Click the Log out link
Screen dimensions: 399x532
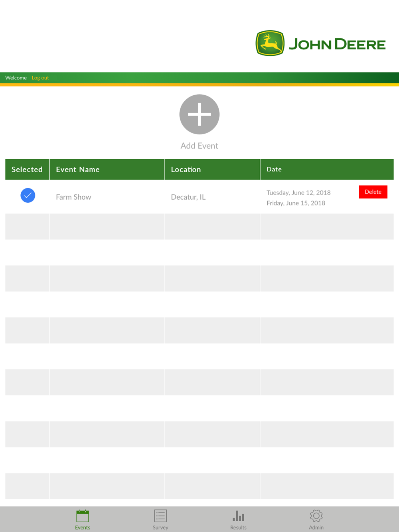(40, 78)
